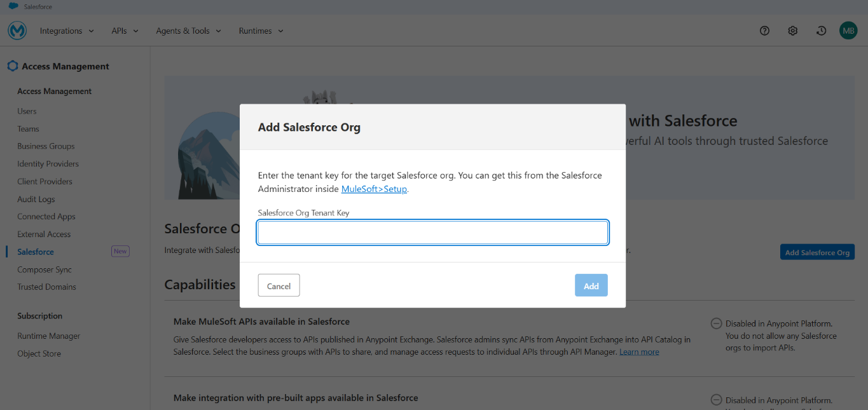Click the Cancel button in dialog
This screenshot has width=868, height=410.
[x=279, y=286]
